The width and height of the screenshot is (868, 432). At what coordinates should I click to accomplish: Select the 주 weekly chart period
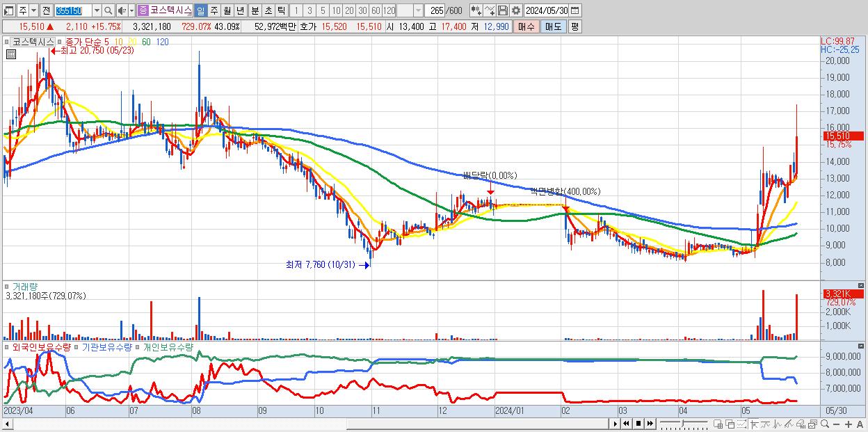tap(214, 10)
